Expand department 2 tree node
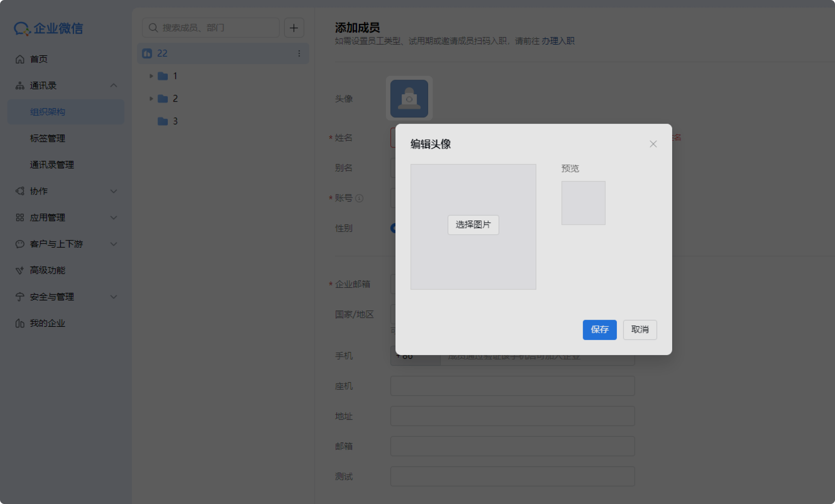Viewport: 835px width, 504px height. (151, 99)
